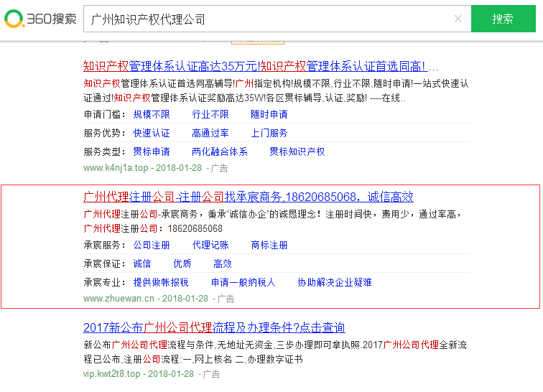Open the 快速认证 service link

(x=152, y=133)
